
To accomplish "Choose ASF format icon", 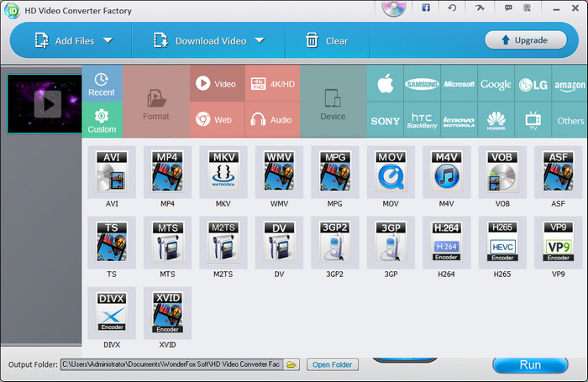I will tap(559, 172).
